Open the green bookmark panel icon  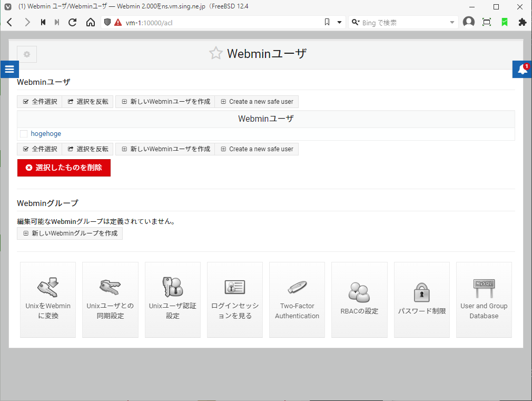505,23
